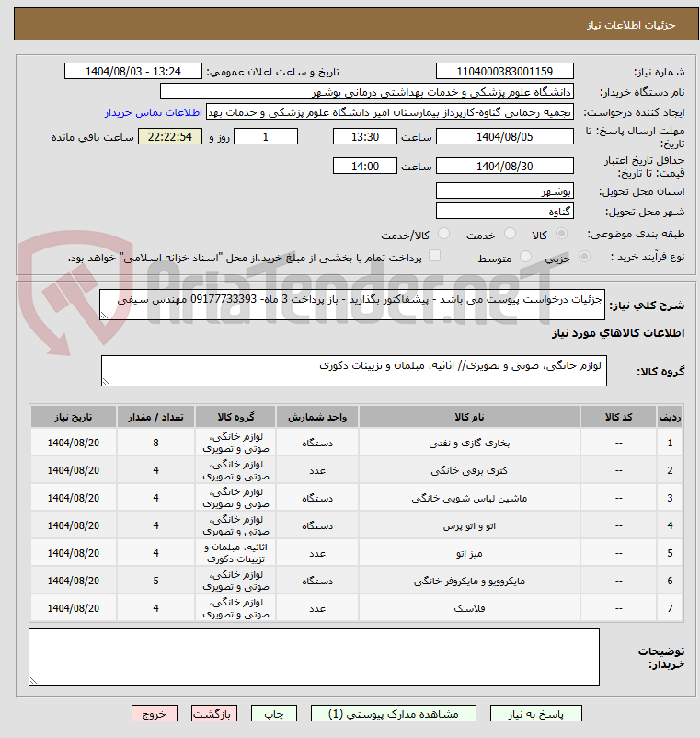Select item name بخاری گازی و نفتی
This screenshot has width=700, height=738.
[x=469, y=443]
